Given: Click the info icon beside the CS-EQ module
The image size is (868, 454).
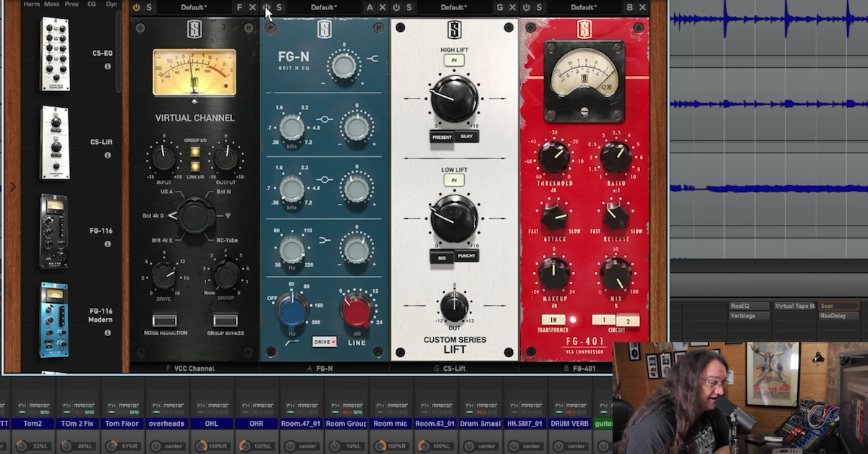Looking at the screenshot, I should (x=106, y=65).
